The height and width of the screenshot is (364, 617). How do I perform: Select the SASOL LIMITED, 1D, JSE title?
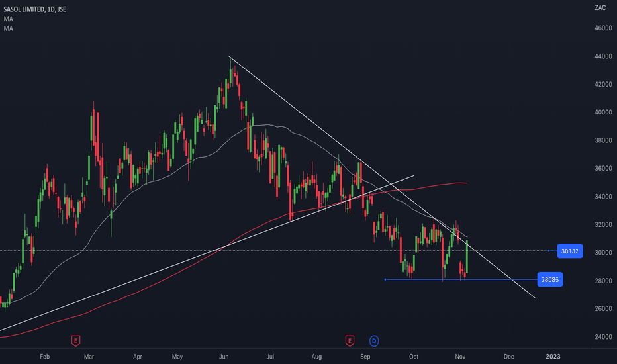pos(34,9)
